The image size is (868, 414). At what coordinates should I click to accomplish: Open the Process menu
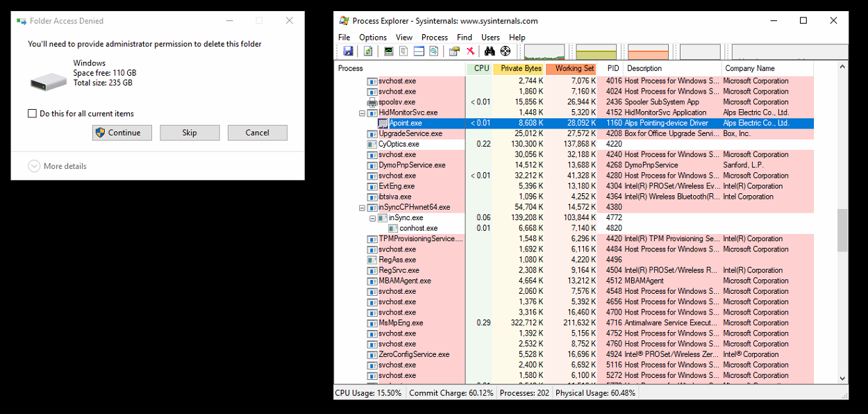[435, 38]
